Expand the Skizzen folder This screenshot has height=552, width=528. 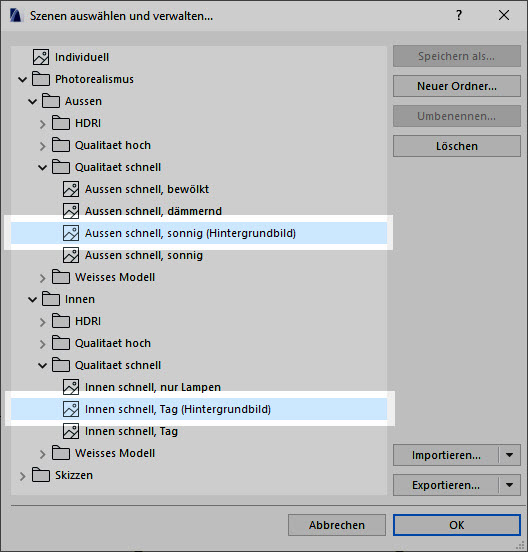click(23, 476)
